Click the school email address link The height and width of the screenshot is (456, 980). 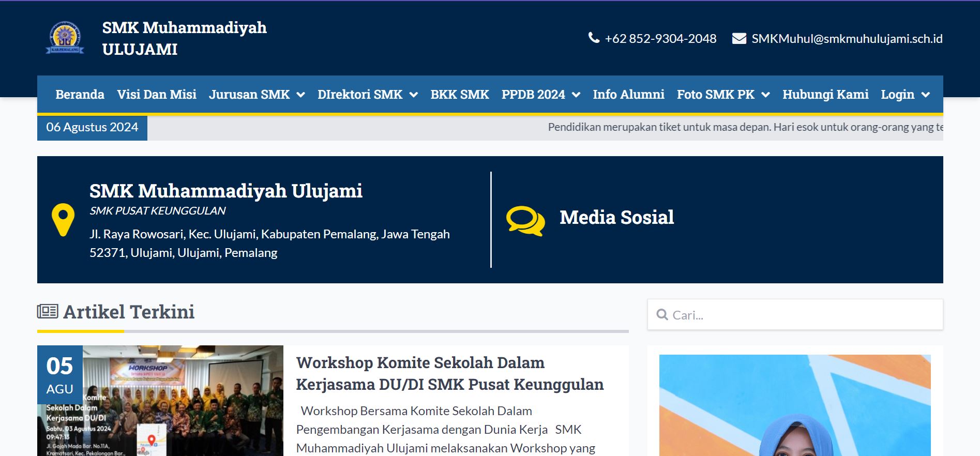click(847, 39)
